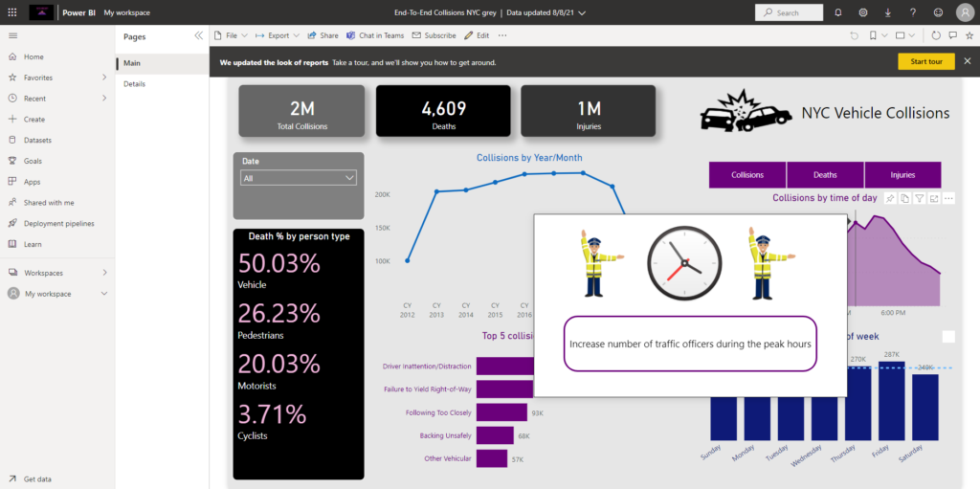This screenshot has height=489, width=980.
Task: Click the refresh visuals icon
Action: coord(936,35)
